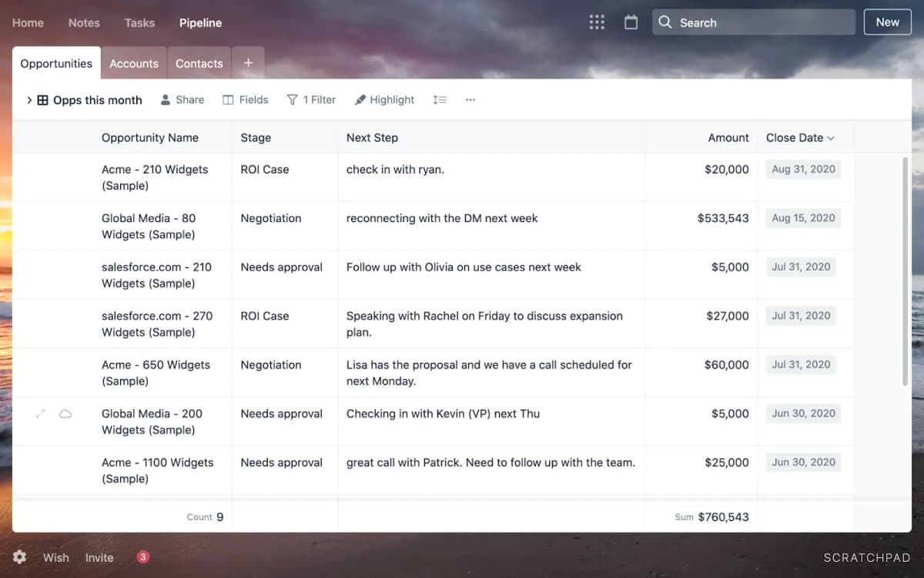Viewport: 924px width, 578px height.
Task: Expand the views sidebar chevron
Action: (x=29, y=99)
